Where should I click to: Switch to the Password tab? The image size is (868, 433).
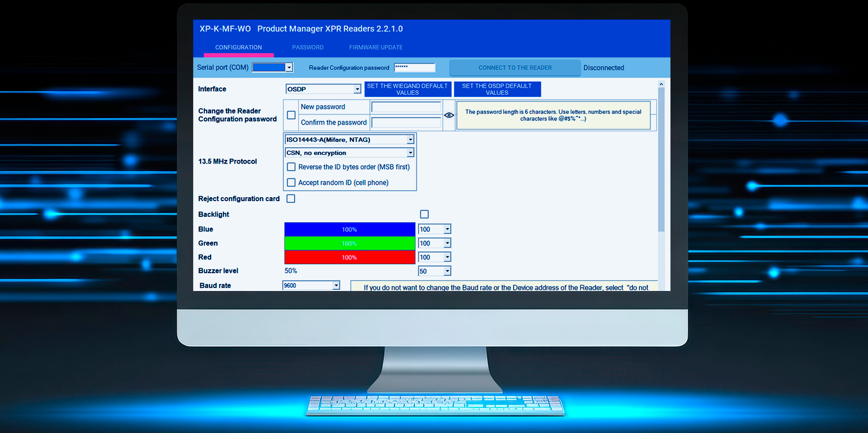point(308,48)
